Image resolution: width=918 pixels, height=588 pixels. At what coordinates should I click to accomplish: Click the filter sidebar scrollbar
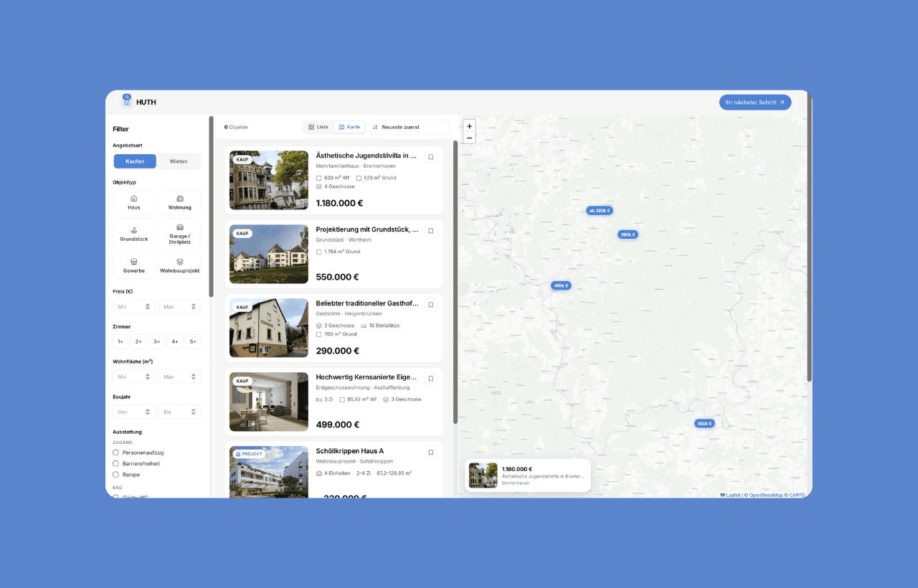point(211,207)
